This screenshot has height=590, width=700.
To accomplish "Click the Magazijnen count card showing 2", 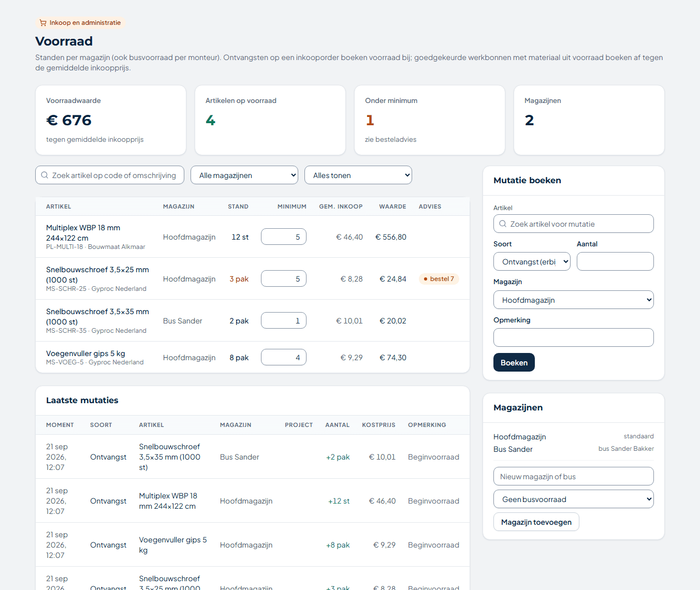I will pos(589,120).
